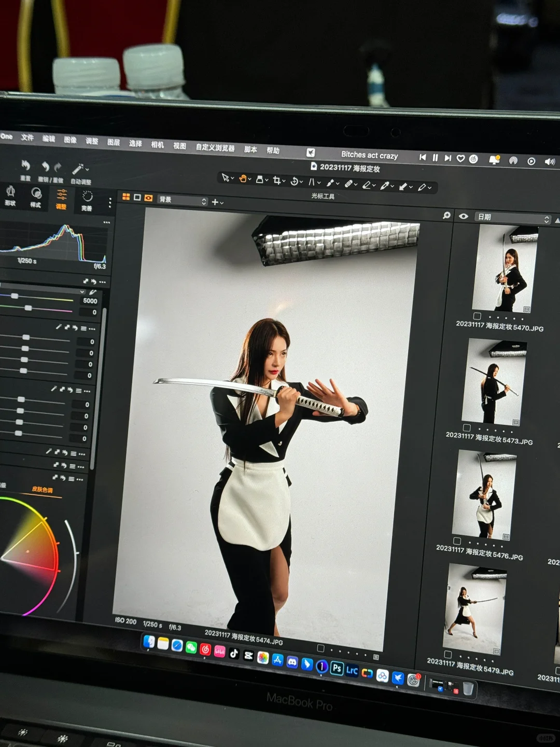Open TikTok from the dock
Viewport: 560px width, 747px height.
234,653
